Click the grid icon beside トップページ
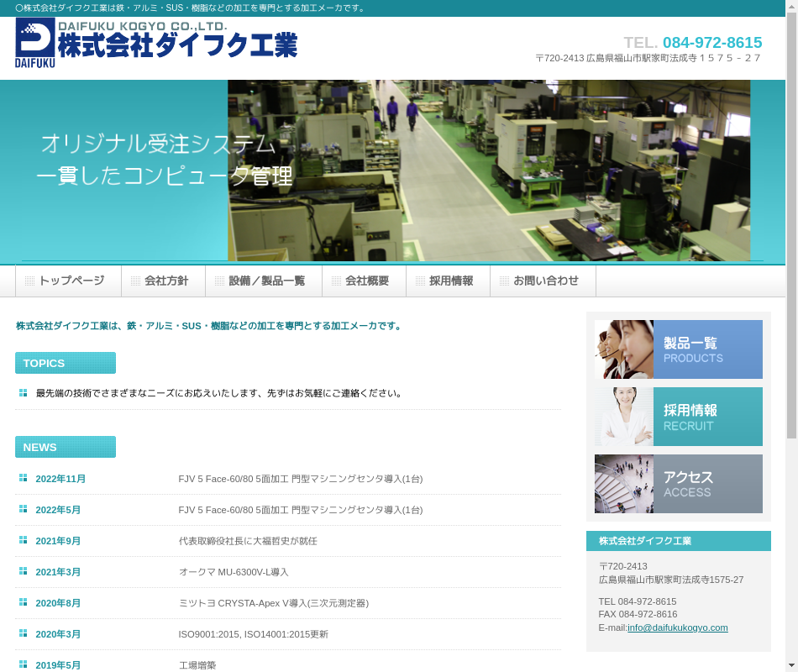The image size is (798, 672). coord(29,281)
